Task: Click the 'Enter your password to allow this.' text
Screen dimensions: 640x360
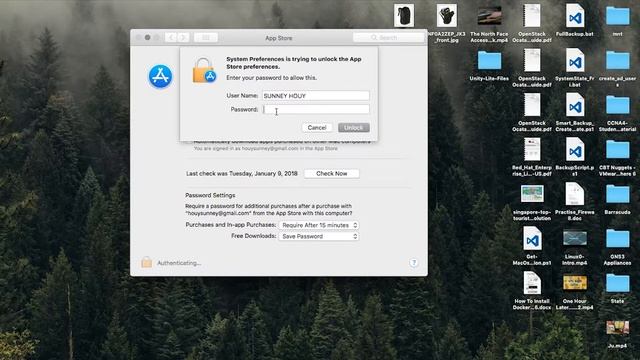Action: tap(271, 78)
